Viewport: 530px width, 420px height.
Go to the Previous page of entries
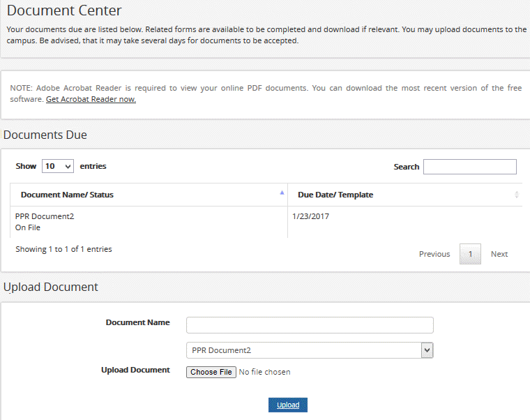[x=434, y=254]
